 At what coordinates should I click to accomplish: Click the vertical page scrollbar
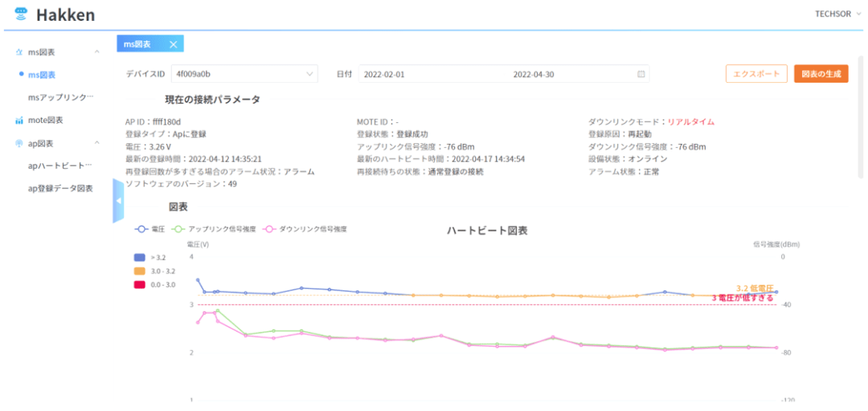pos(860,117)
